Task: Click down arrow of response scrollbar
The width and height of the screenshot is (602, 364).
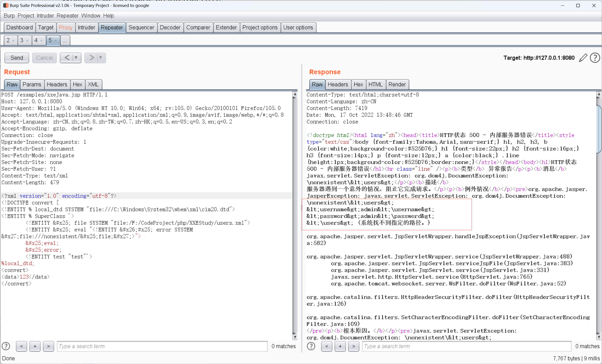Action: pos(599,337)
